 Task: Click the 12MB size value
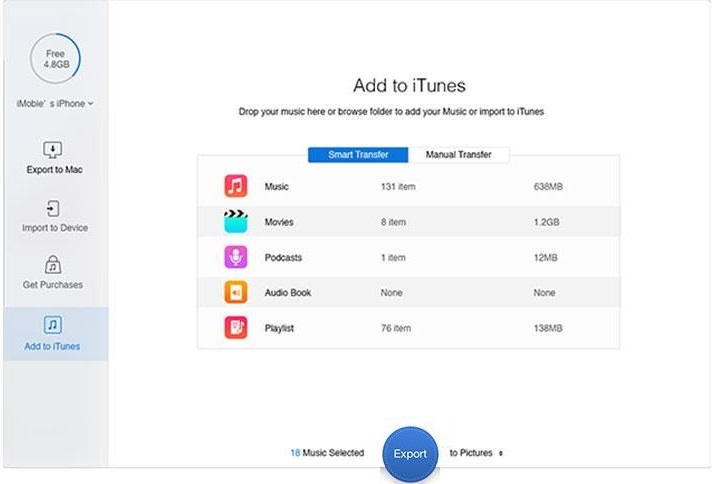pyautogui.click(x=545, y=257)
